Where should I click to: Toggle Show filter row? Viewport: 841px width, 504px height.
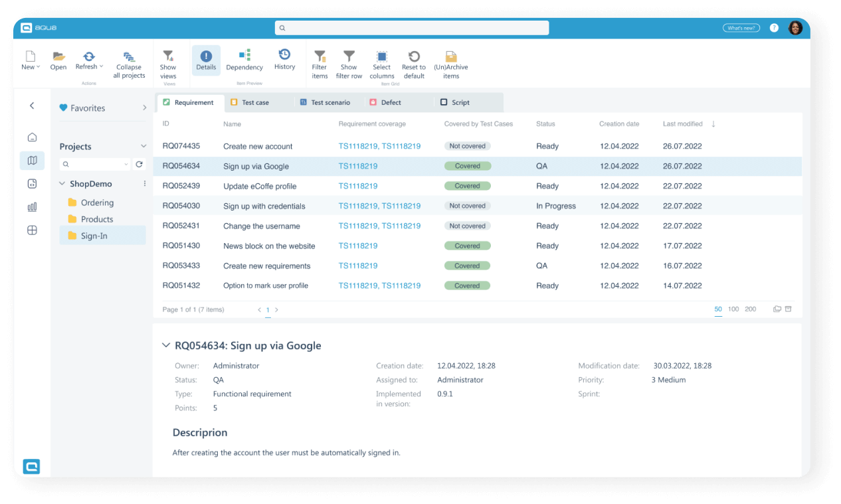tap(349, 57)
